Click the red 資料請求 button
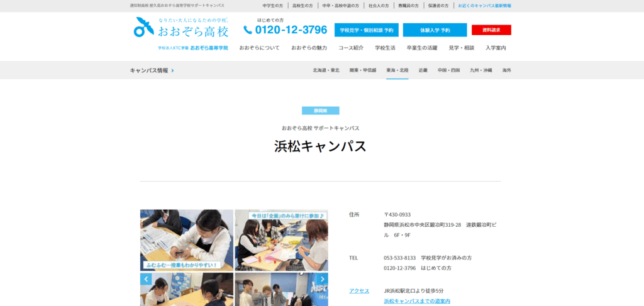The height and width of the screenshot is (306, 644). click(x=491, y=30)
